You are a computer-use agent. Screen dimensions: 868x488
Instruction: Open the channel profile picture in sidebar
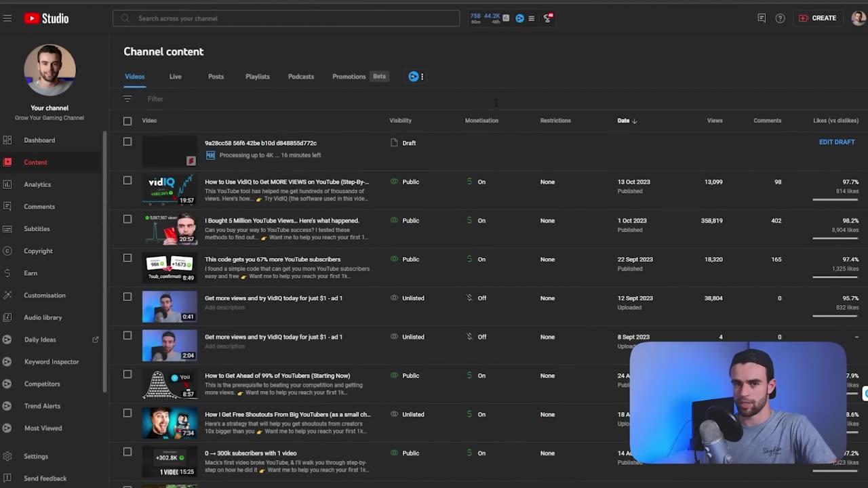50,70
